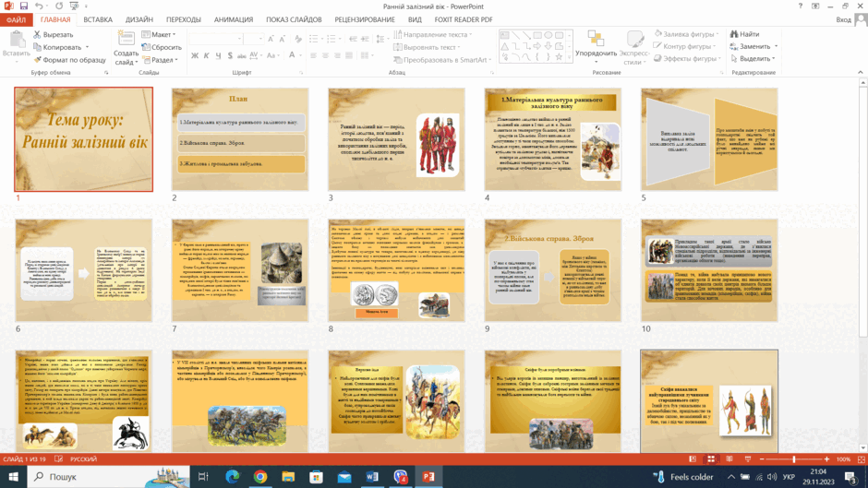Open the Макет layout dropdown

[158, 34]
